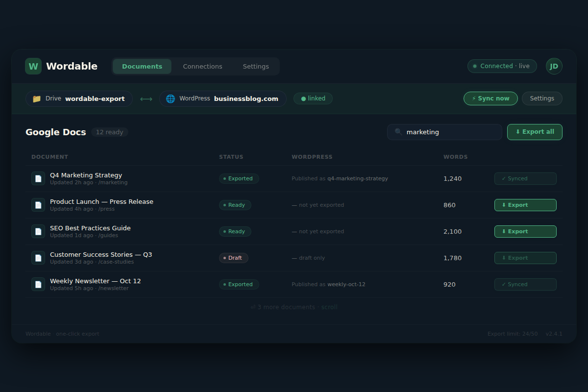Click the Exported status of Weekly Newsletter

(239, 284)
